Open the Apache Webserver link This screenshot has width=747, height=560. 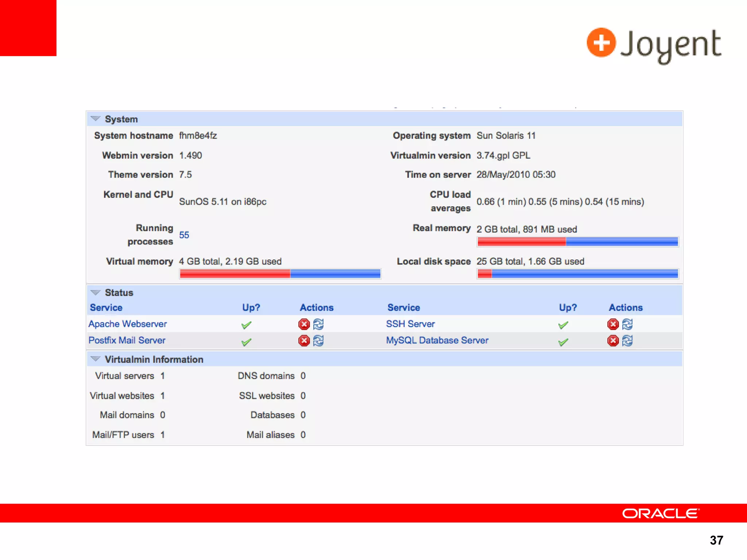[x=127, y=324]
